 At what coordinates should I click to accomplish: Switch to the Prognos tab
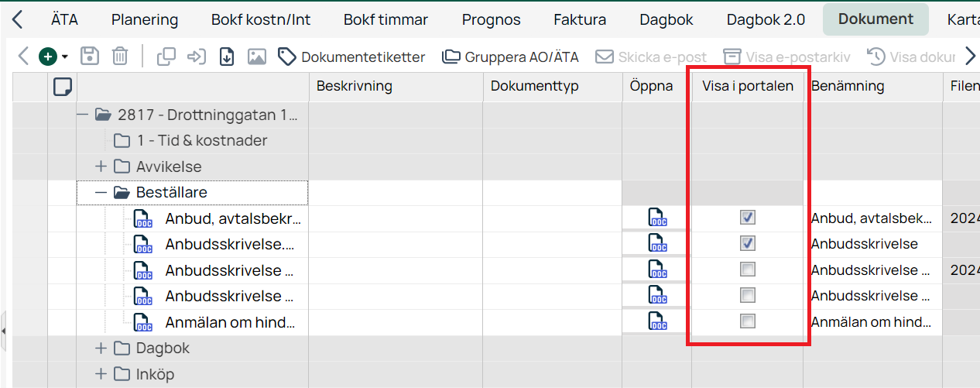[x=492, y=20]
